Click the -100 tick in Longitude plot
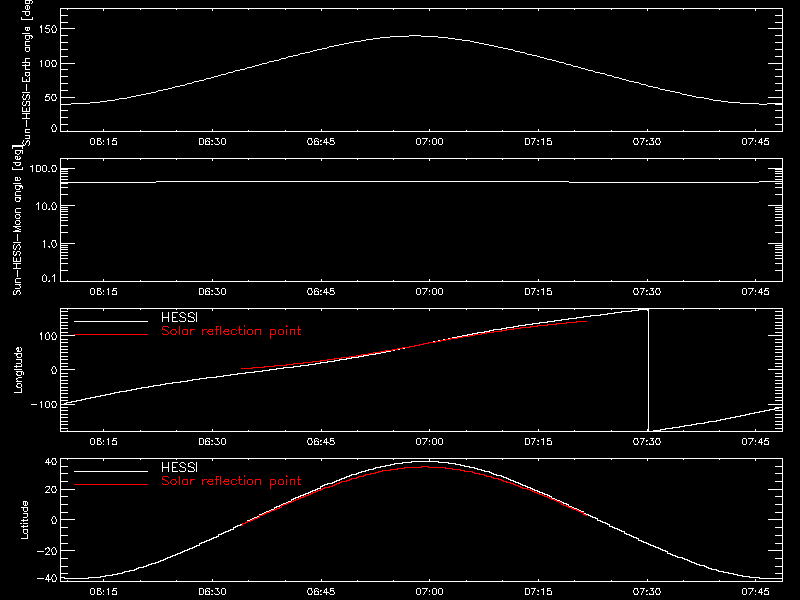 tap(44, 404)
